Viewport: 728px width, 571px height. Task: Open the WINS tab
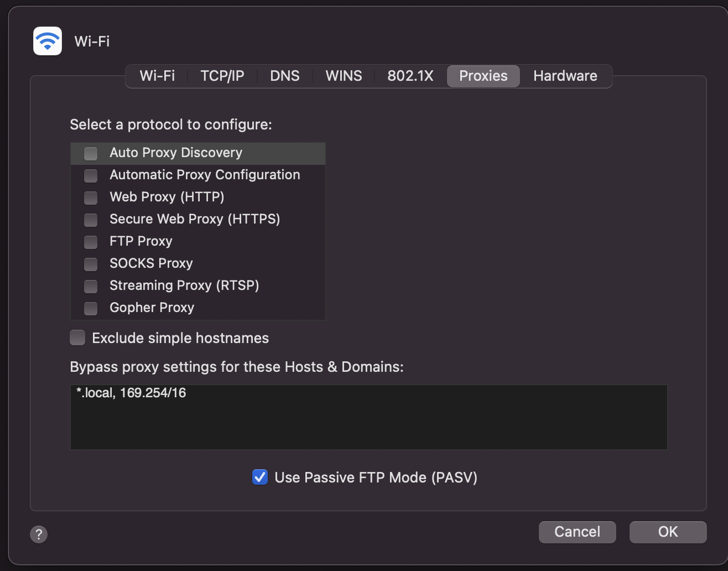344,76
